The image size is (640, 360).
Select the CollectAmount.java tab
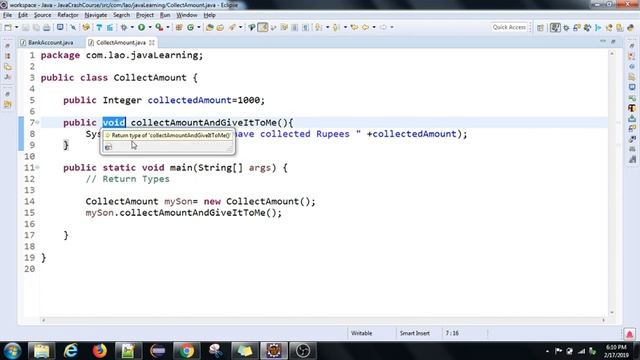[x=121, y=42]
